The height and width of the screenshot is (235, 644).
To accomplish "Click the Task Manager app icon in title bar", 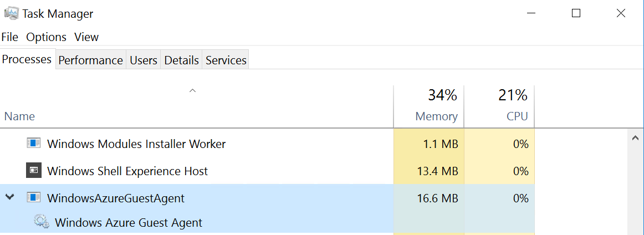I will pos(11,13).
